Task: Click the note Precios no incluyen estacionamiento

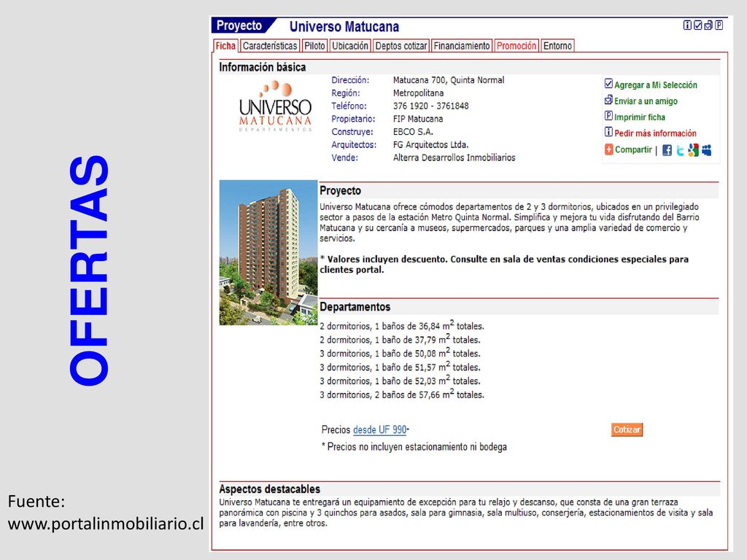Action: coord(414,447)
